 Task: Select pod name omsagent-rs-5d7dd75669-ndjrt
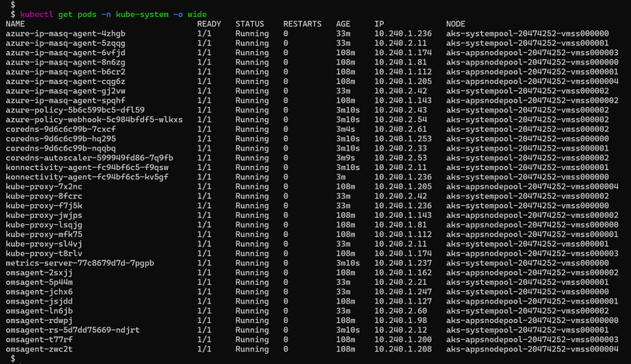click(x=72, y=330)
